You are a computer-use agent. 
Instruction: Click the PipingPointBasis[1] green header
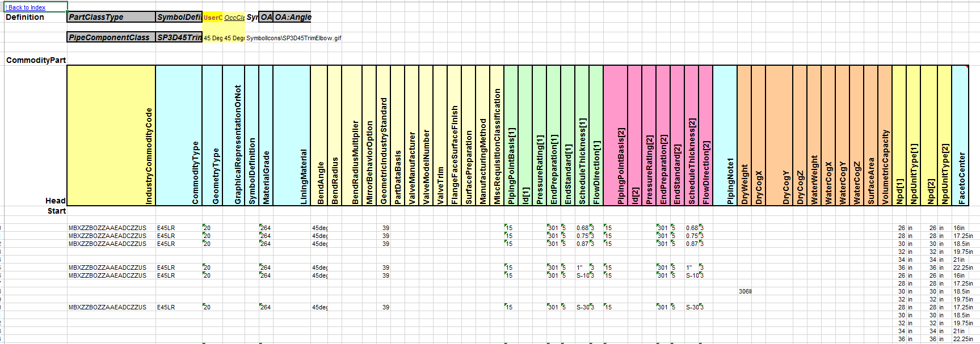pos(511,135)
